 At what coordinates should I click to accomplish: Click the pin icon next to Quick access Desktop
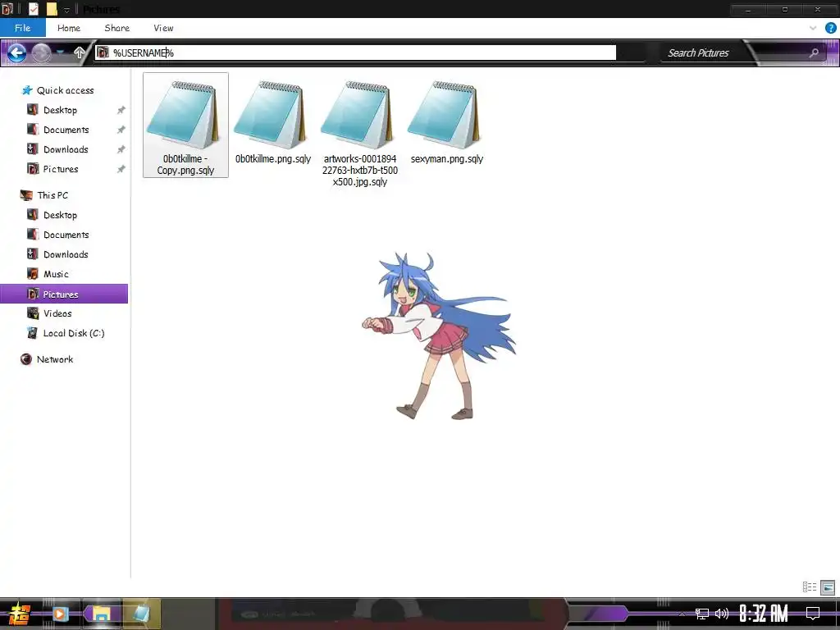point(121,110)
